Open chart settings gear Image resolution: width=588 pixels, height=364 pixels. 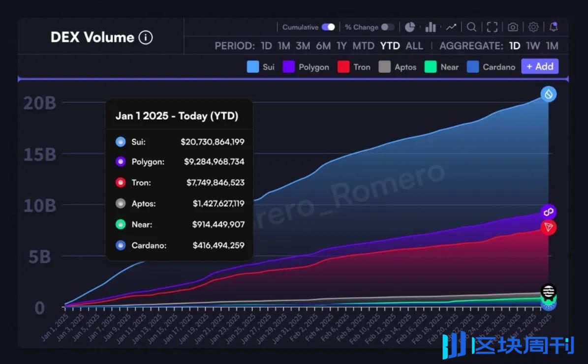tap(533, 27)
